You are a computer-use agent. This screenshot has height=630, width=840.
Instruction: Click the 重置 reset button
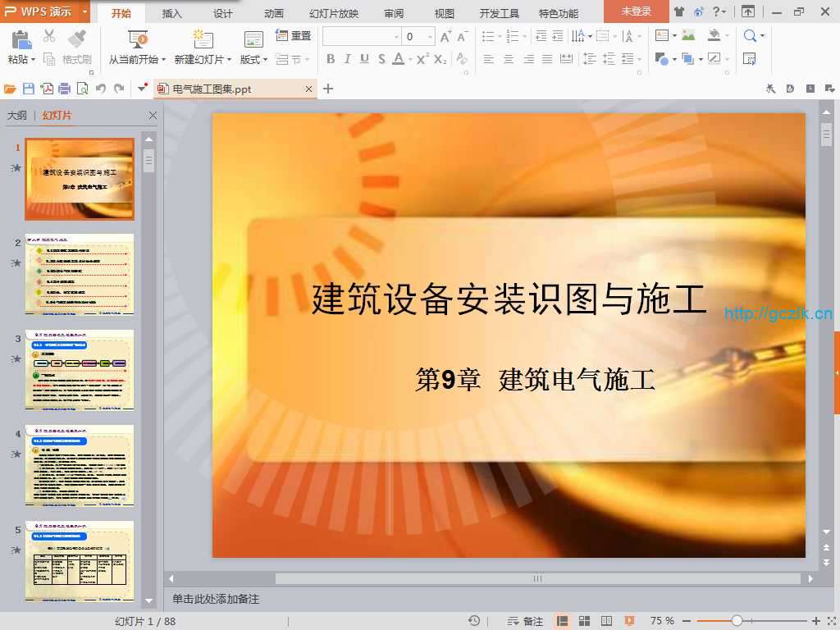tap(294, 36)
